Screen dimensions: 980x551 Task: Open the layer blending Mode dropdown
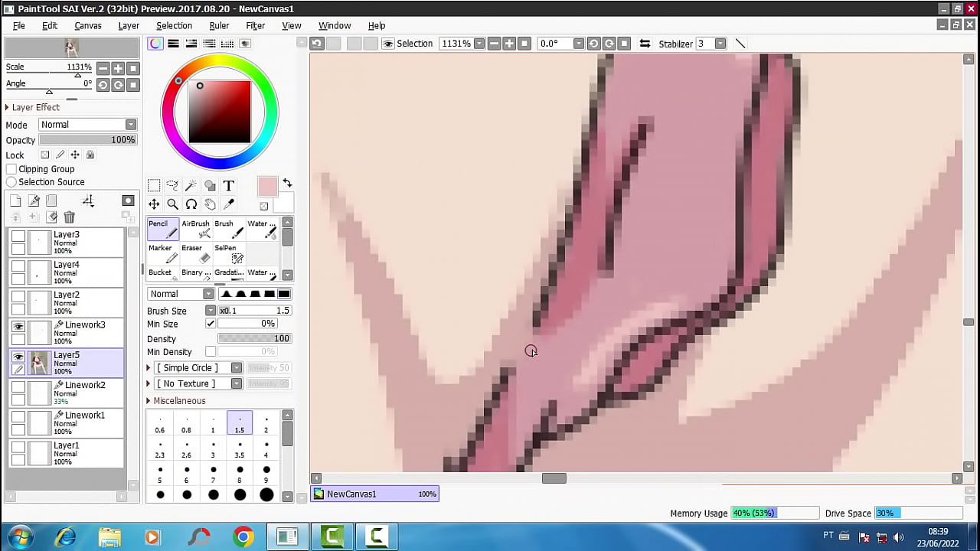(130, 124)
